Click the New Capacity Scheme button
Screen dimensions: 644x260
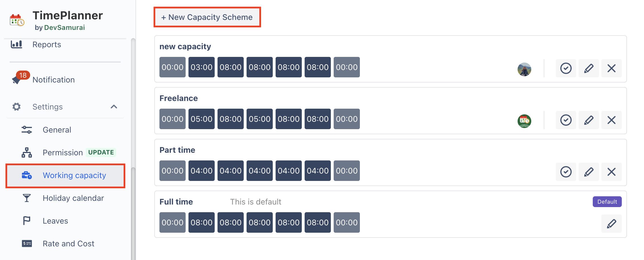pos(207,17)
